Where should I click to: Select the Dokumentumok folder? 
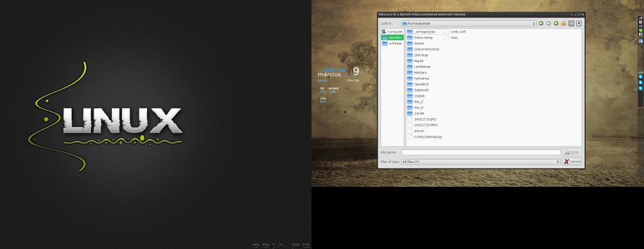(x=423, y=49)
